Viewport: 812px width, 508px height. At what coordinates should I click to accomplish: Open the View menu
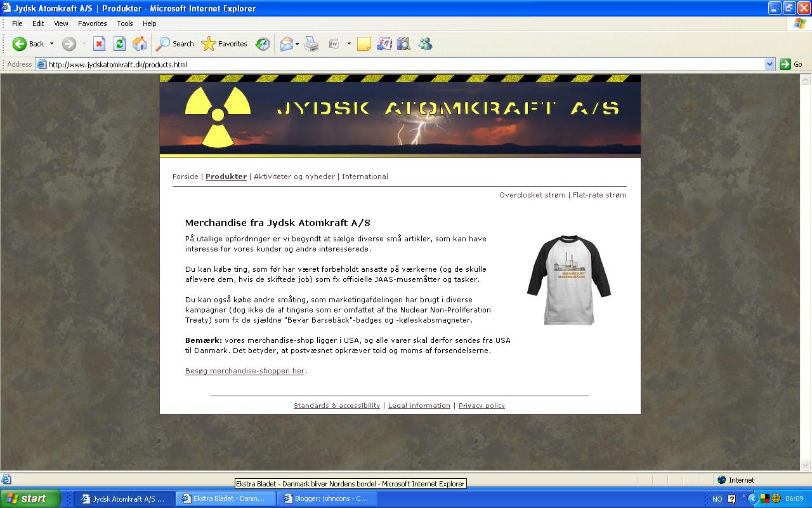[x=61, y=23]
